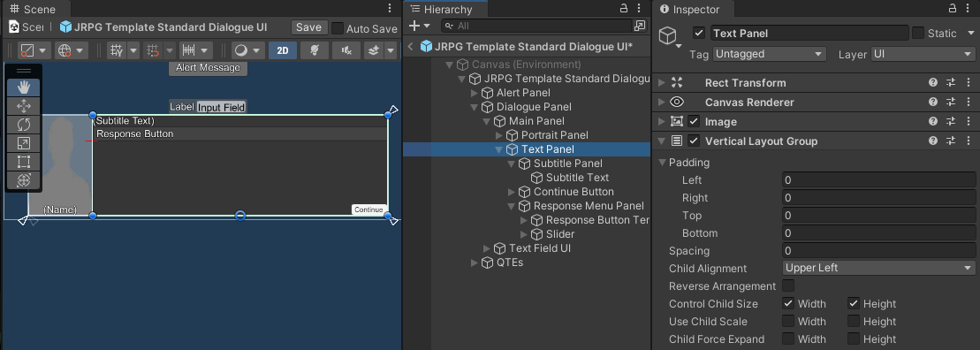Check Reverse Arrangement checkbox

pyautogui.click(x=789, y=286)
